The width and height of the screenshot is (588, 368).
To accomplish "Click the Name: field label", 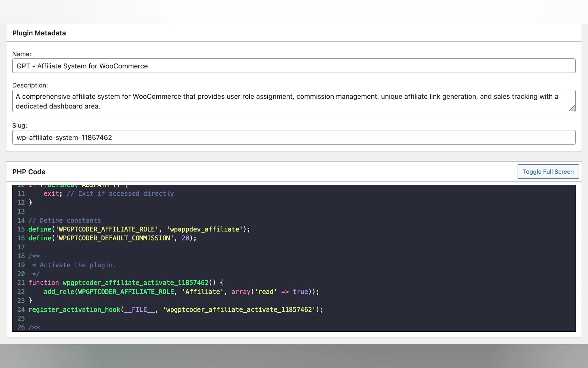I will (x=22, y=54).
